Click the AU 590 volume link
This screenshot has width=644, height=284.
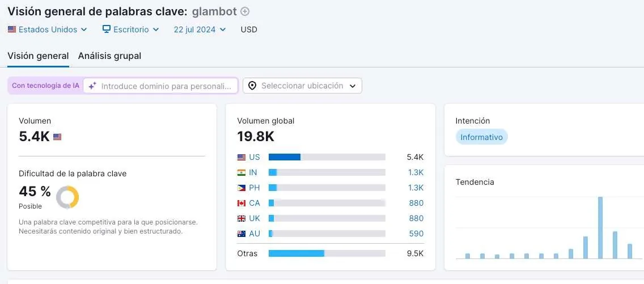[416, 234]
